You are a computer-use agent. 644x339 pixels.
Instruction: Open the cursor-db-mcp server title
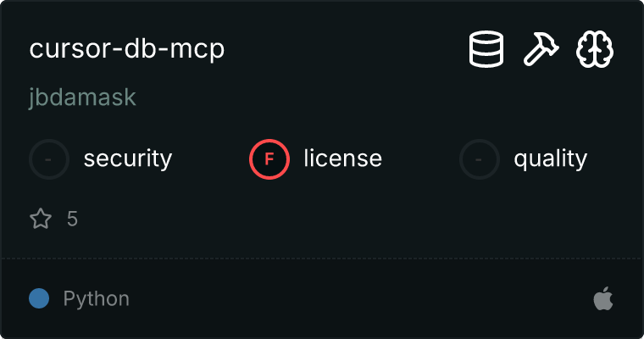pos(127,49)
